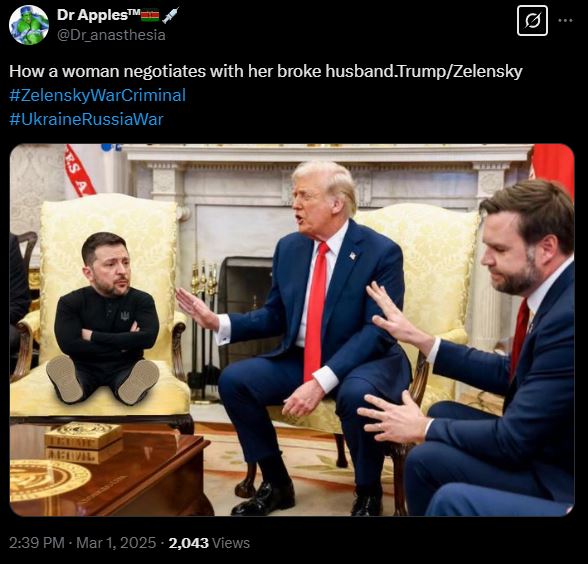Open the #UkraineRussiaWar hashtag

click(x=86, y=119)
